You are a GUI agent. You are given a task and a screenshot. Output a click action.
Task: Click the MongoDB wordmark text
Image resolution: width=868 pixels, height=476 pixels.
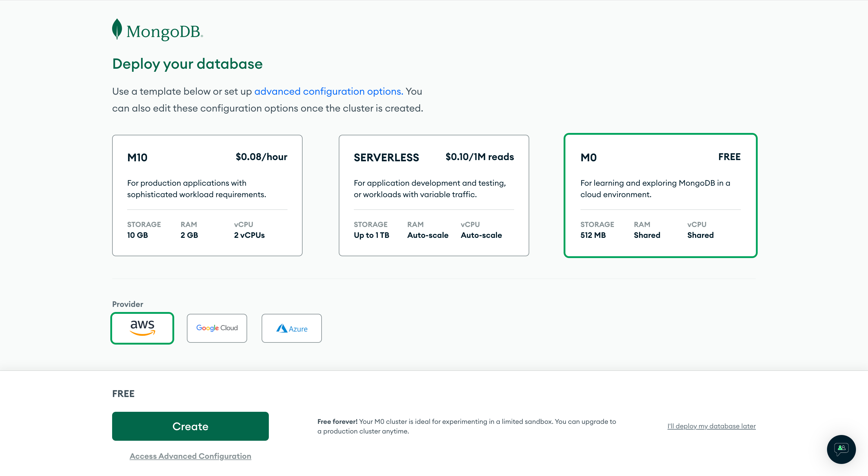click(164, 32)
